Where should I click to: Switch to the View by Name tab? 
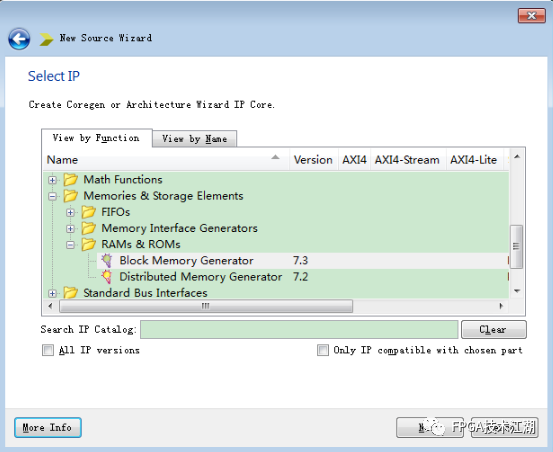click(194, 139)
